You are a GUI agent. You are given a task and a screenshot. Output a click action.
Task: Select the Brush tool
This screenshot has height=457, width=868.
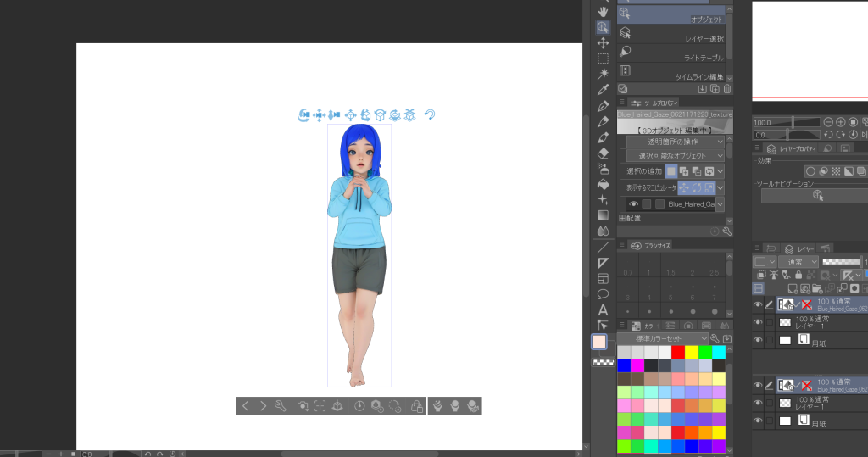pyautogui.click(x=603, y=137)
